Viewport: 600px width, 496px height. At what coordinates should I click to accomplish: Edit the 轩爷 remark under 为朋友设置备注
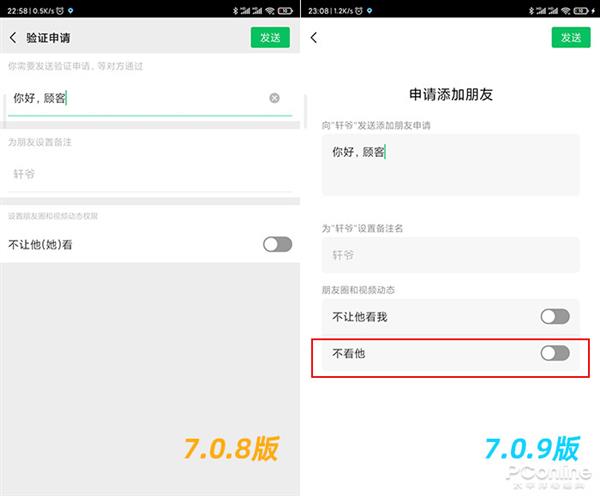pos(150,174)
